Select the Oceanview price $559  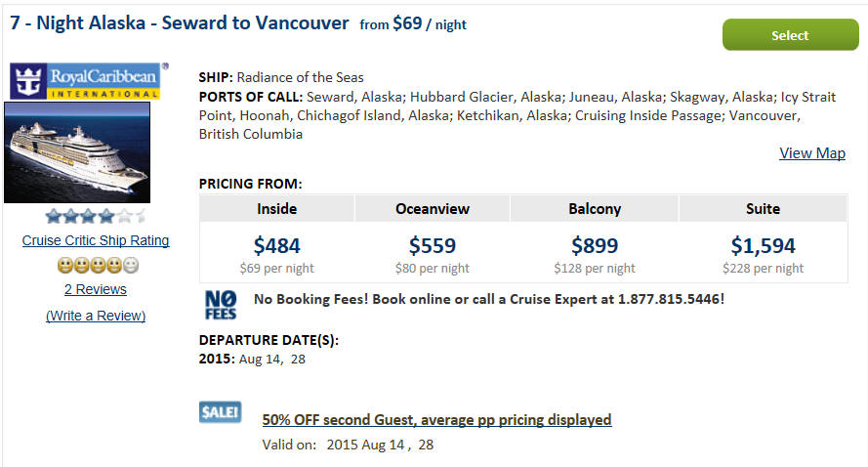click(433, 245)
